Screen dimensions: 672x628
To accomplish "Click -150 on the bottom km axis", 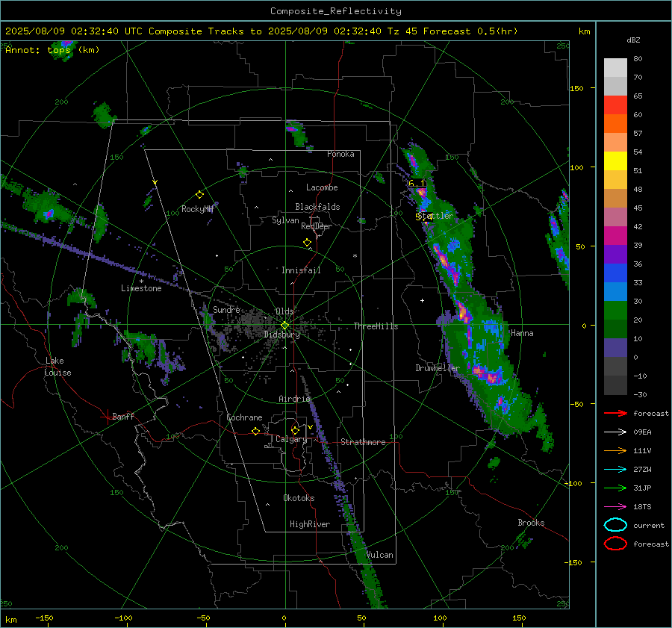I will point(44,618).
